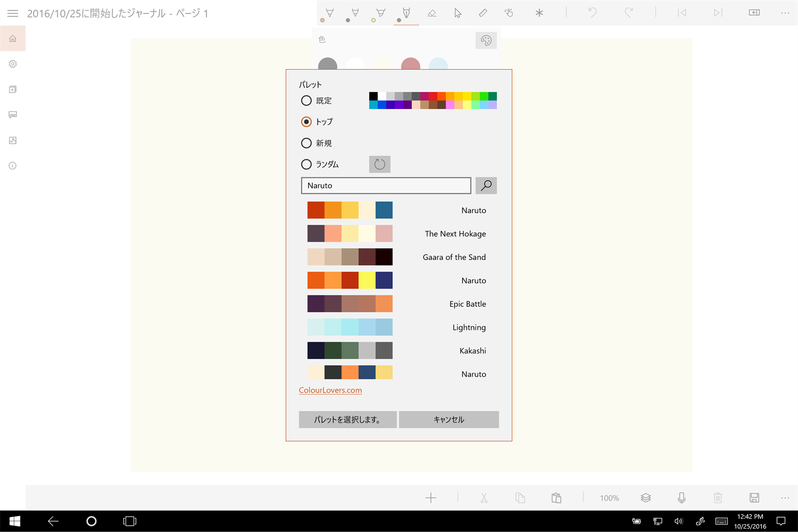Viewport: 798px width, 532px height.
Task: Select the 新規 palette option
Action: tap(306, 143)
